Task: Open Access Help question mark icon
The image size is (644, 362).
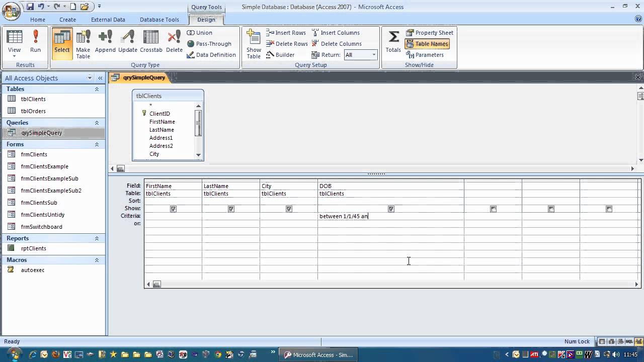Action: coord(638,19)
